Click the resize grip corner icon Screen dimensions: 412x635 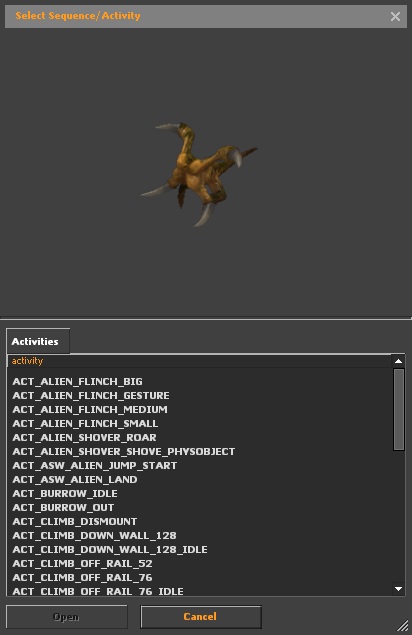[402, 625]
